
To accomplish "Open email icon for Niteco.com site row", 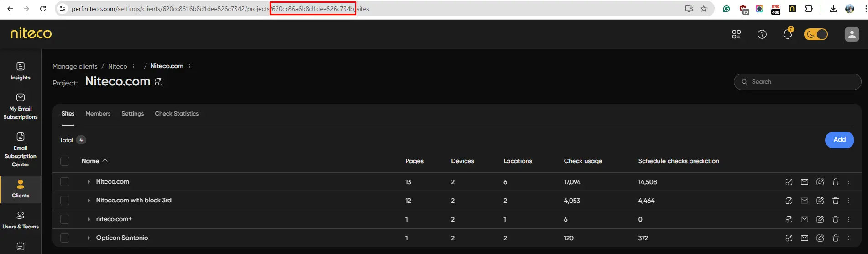I will point(805,182).
